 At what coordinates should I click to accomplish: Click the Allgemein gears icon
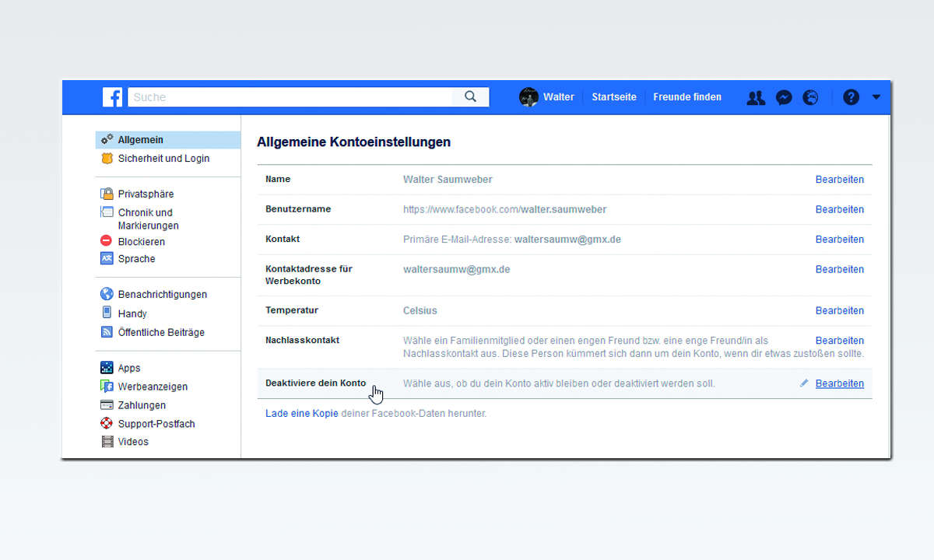click(x=107, y=140)
